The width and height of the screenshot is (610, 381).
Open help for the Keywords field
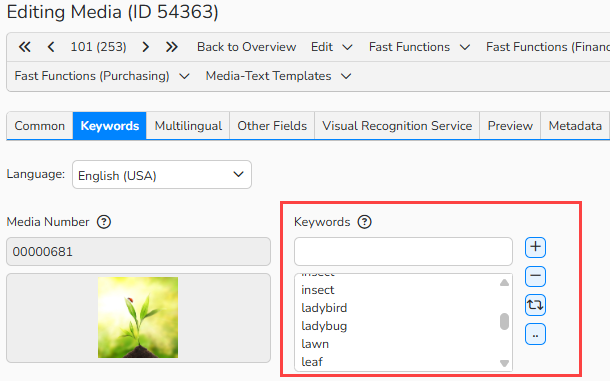(365, 222)
